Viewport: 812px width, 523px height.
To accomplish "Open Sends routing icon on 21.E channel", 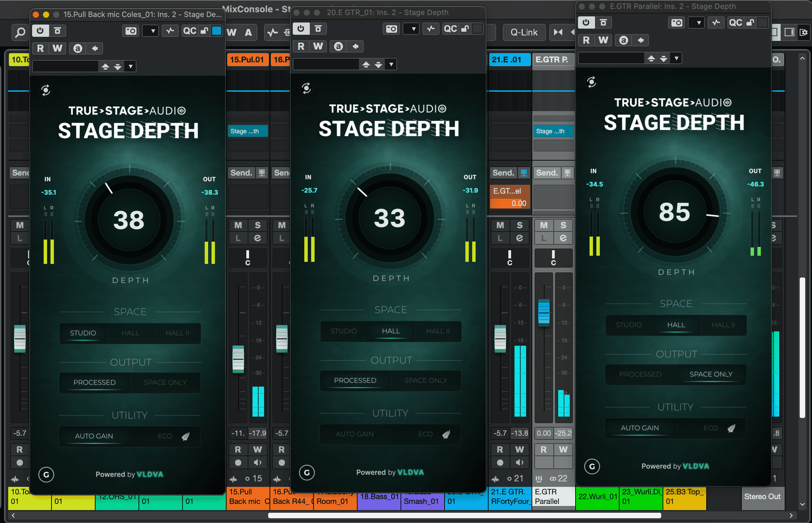I will pos(523,173).
